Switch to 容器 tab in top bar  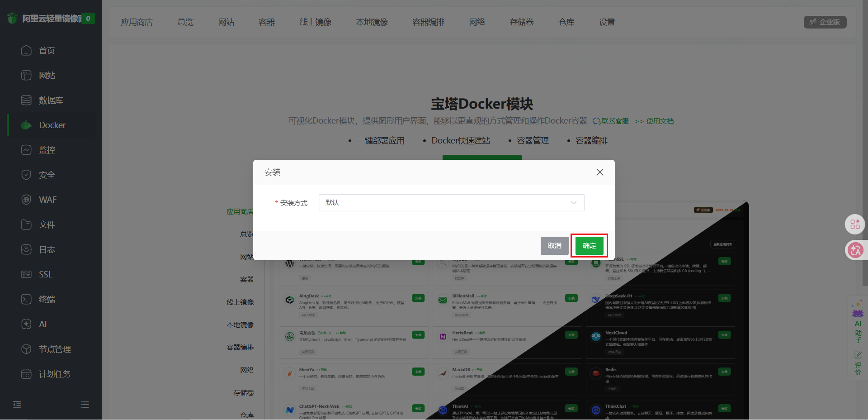pos(267,22)
